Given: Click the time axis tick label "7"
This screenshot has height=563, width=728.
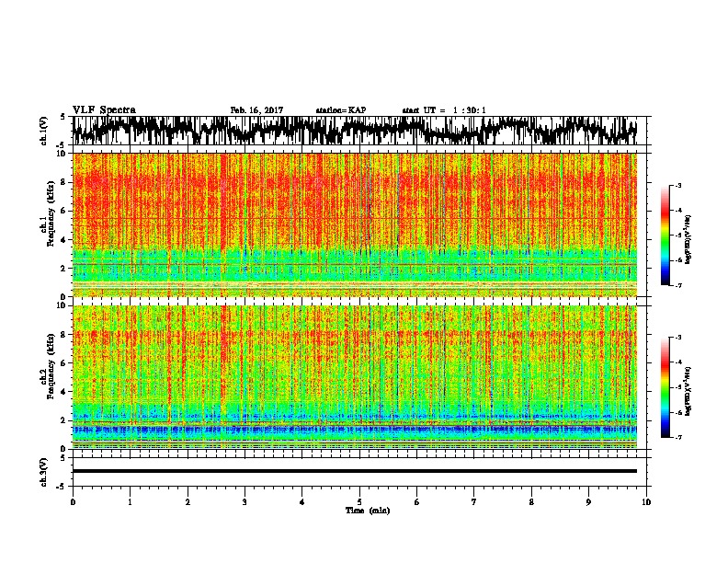Looking at the screenshot, I should (474, 502).
